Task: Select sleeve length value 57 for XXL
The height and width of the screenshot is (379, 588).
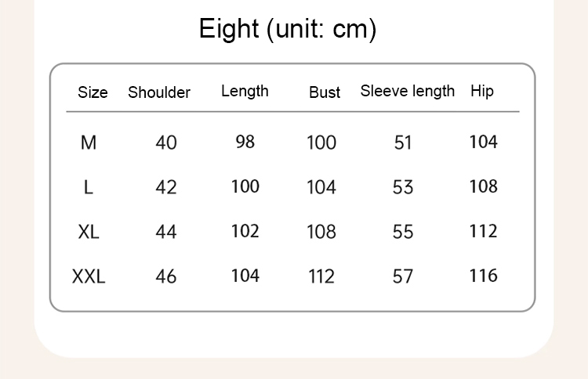Action: 403,276
